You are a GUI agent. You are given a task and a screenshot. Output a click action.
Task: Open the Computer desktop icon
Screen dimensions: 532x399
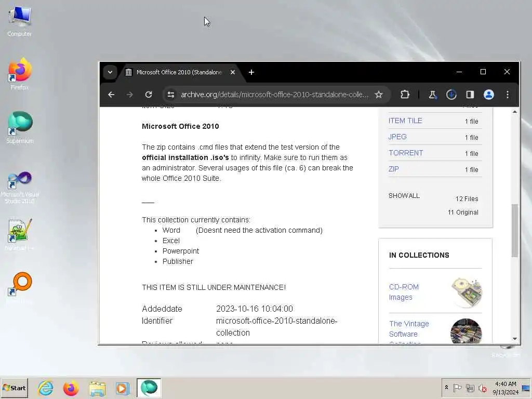19,21
